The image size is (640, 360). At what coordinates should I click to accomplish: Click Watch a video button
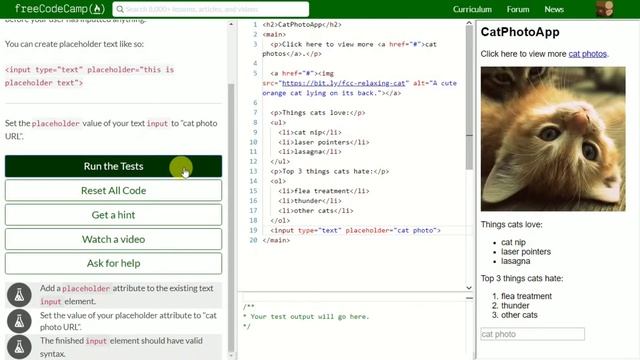[113, 239]
